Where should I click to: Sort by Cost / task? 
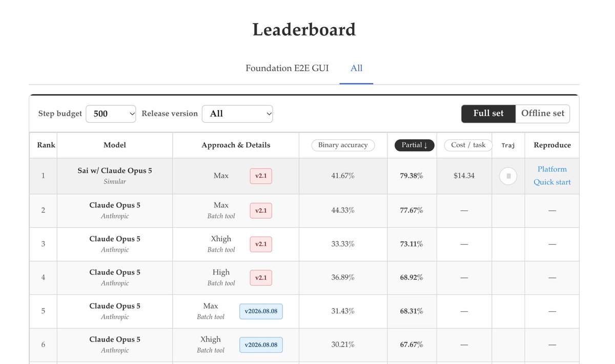click(468, 145)
